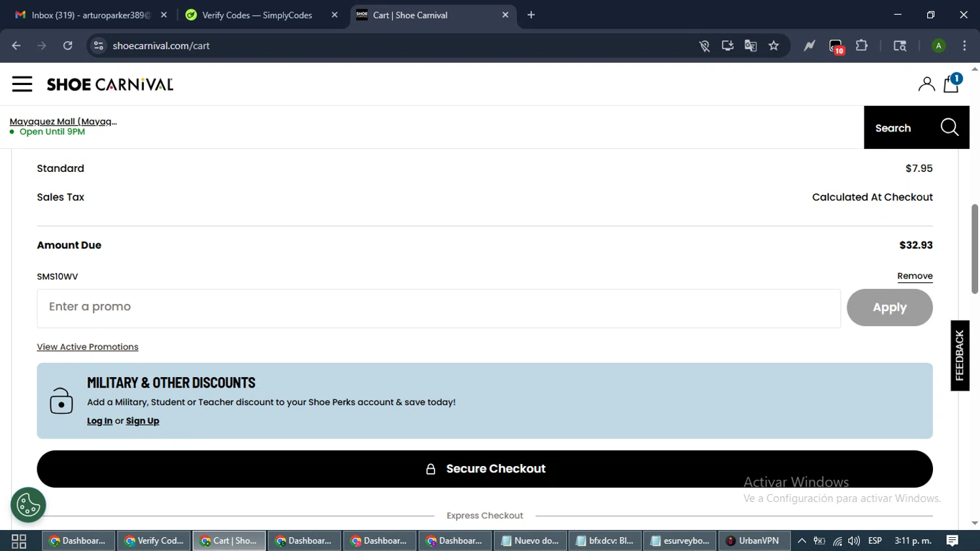Open esurveybo... taskbar window
This screenshot has height=551, width=980.
click(681, 541)
